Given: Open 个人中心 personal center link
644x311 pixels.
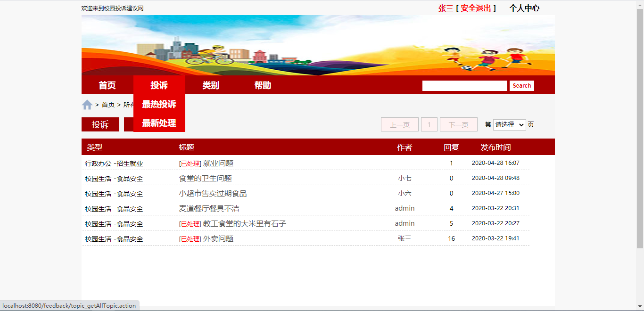Looking at the screenshot, I should (524, 8).
